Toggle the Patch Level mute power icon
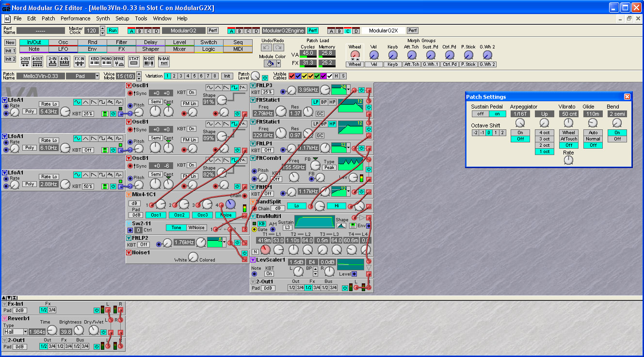644x357 pixels. click(265, 78)
